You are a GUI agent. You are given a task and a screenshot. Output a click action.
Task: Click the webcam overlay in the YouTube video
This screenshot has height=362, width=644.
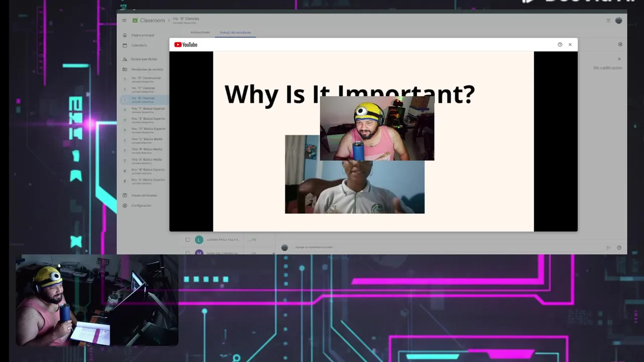(x=377, y=129)
